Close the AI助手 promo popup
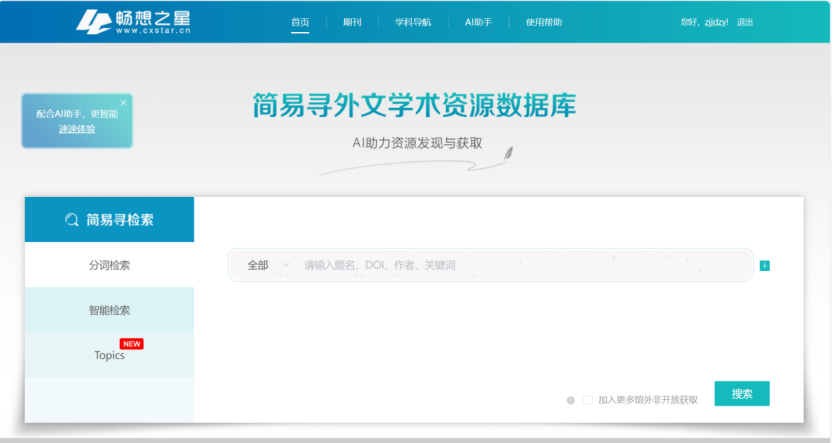833x443 pixels. pyautogui.click(x=124, y=102)
